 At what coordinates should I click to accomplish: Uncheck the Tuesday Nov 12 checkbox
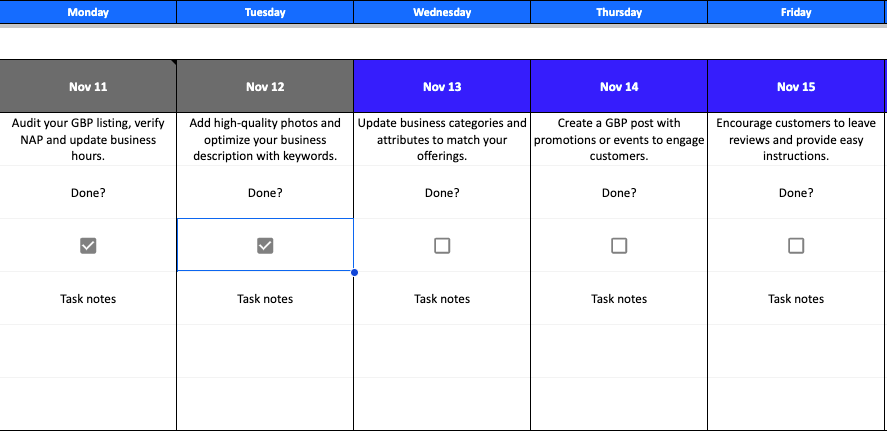coord(265,245)
